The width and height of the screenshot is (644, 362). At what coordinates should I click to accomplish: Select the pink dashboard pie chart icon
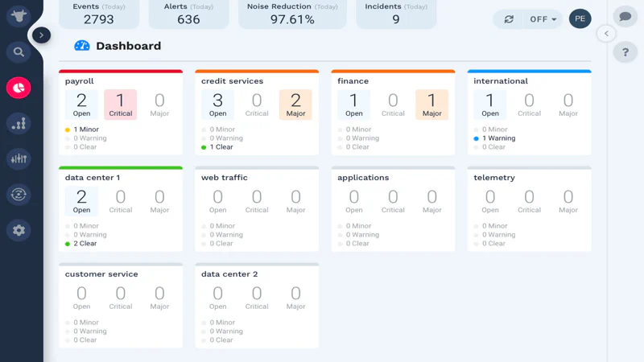tap(18, 88)
